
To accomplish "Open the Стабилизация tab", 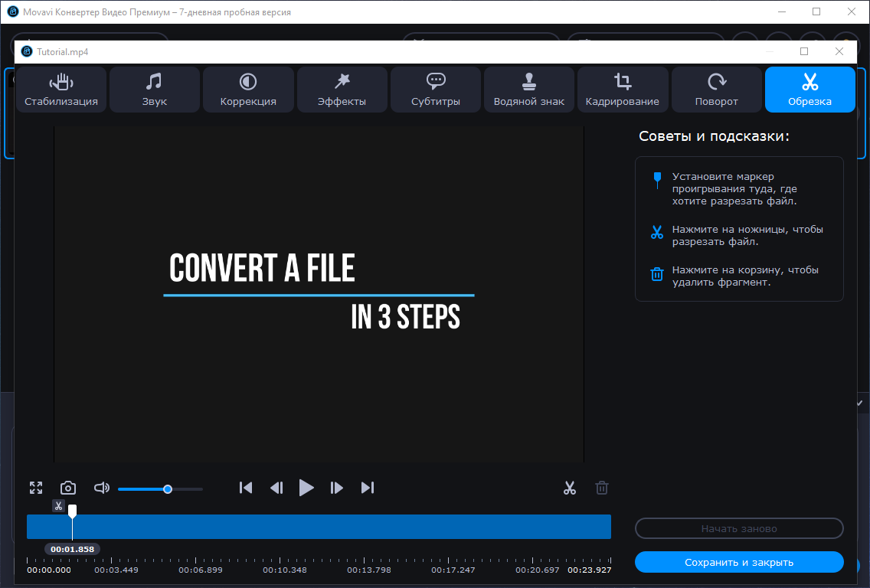I will 61,90.
